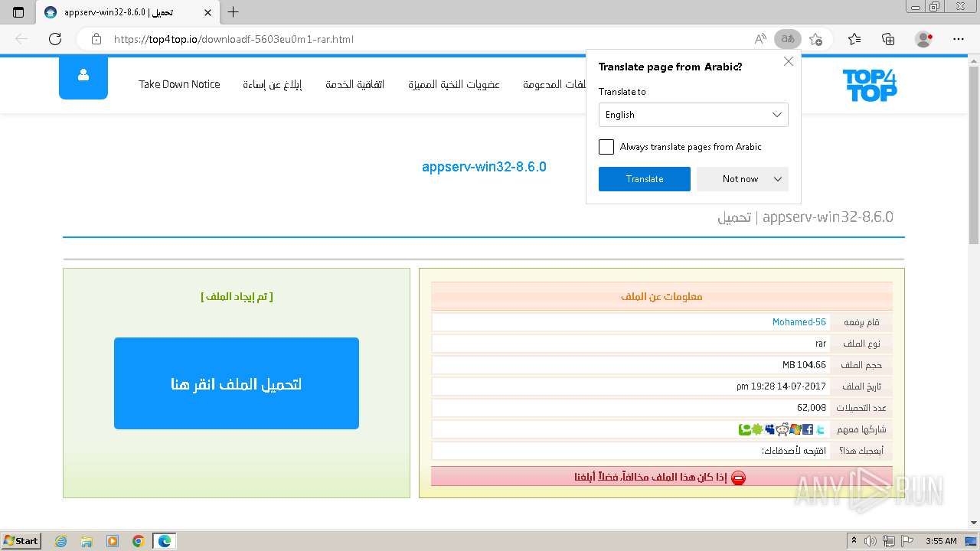The image size is (980, 551).
Task: Click the red no-entry report icon
Action: point(738,478)
